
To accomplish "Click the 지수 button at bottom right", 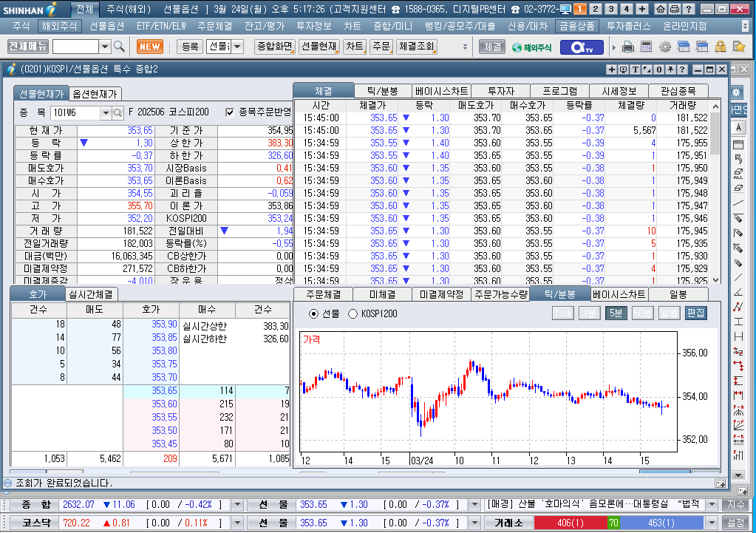I will (736, 505).
